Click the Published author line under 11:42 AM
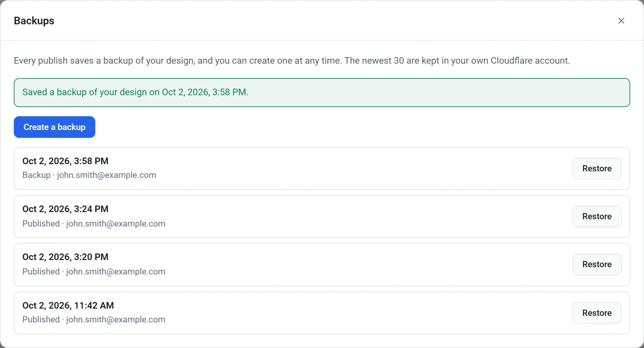644x348 pixels. [94, 319]
